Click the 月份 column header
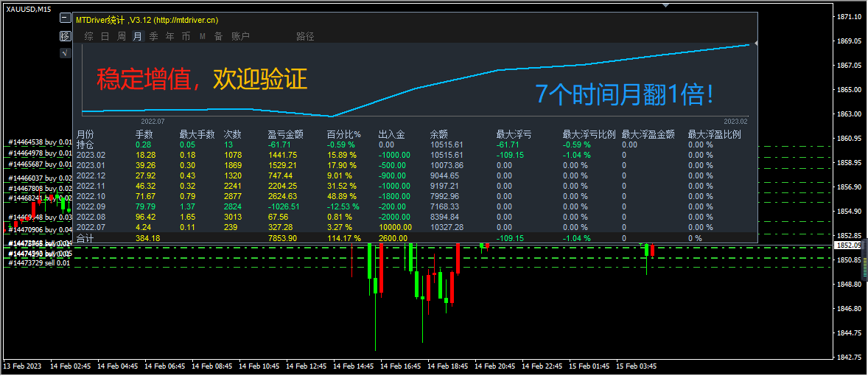The width and height of the screenshot is (868, 376). tap(85, 134)
